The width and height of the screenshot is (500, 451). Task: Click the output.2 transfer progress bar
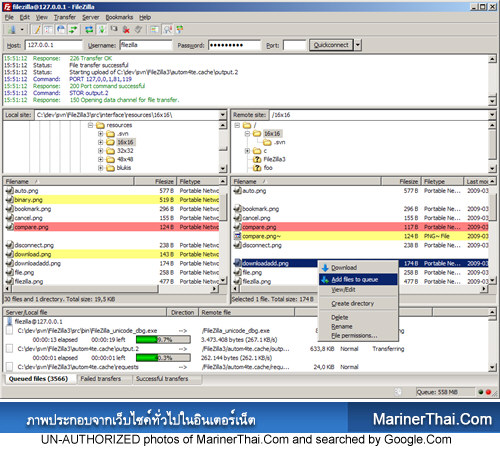(x=163, y=358)
